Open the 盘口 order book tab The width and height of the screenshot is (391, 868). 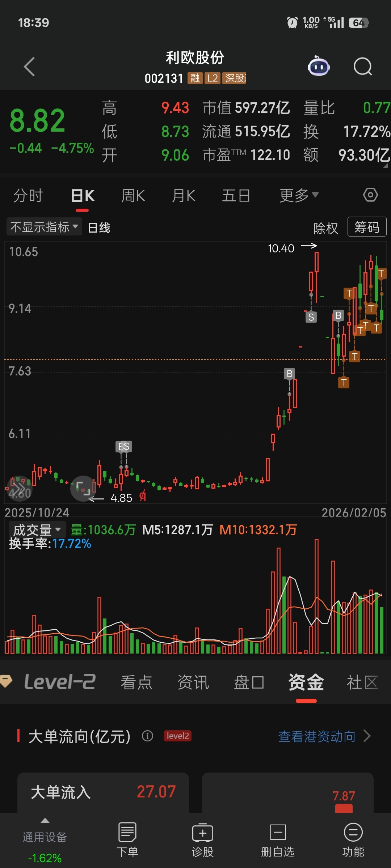[249, 682]
